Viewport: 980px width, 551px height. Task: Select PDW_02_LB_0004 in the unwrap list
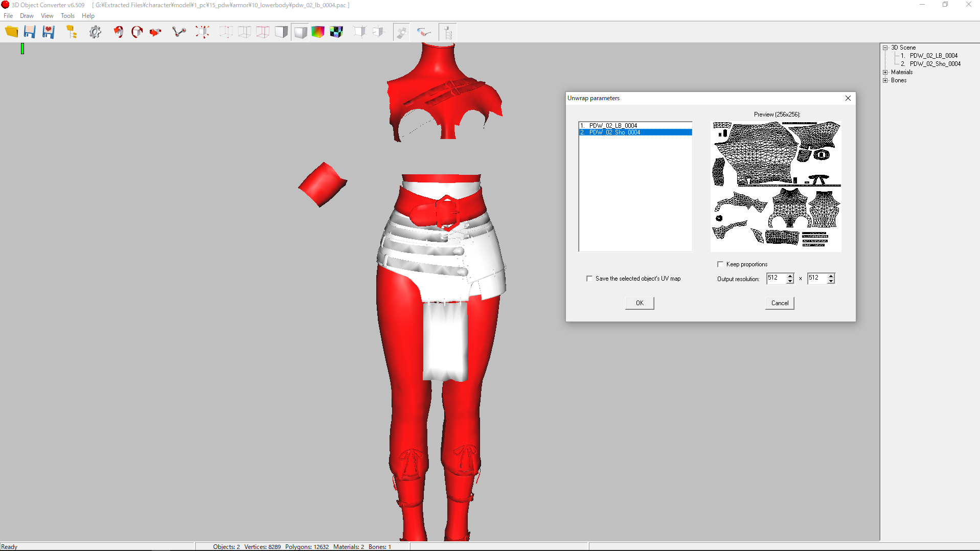tap(613, 125)
